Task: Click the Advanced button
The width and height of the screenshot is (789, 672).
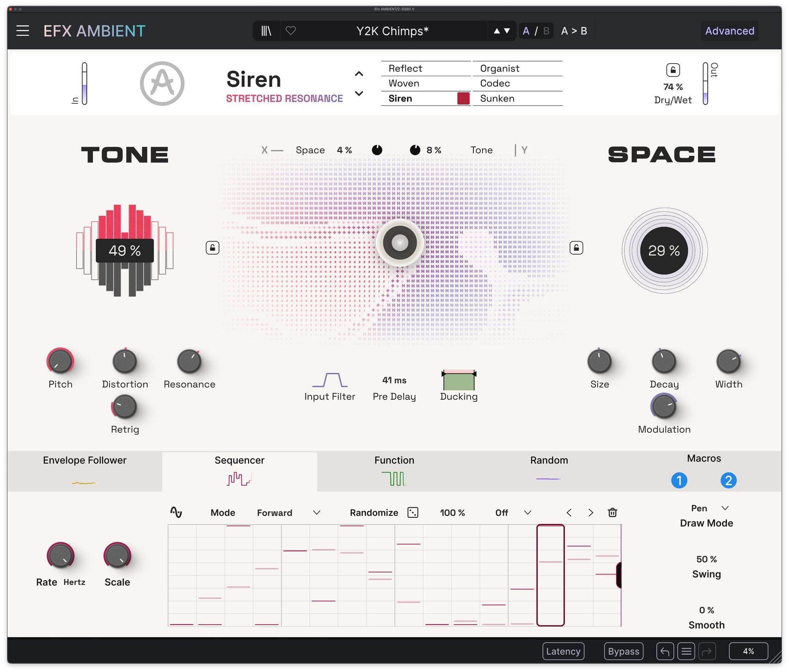Action: [x=729, y=31]
